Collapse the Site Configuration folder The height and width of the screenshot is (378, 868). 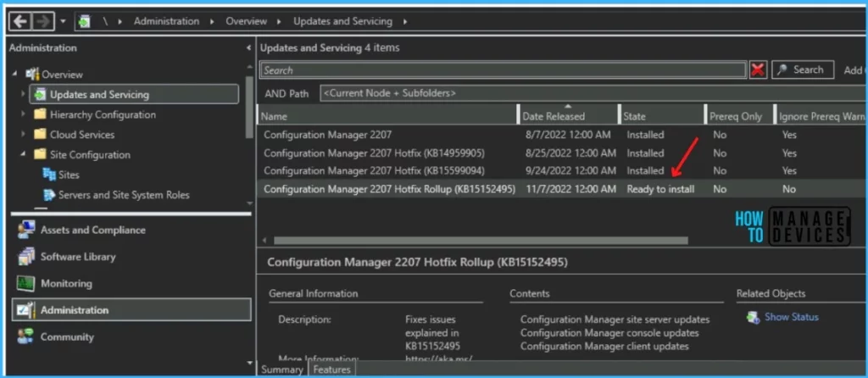pos(23,154)
